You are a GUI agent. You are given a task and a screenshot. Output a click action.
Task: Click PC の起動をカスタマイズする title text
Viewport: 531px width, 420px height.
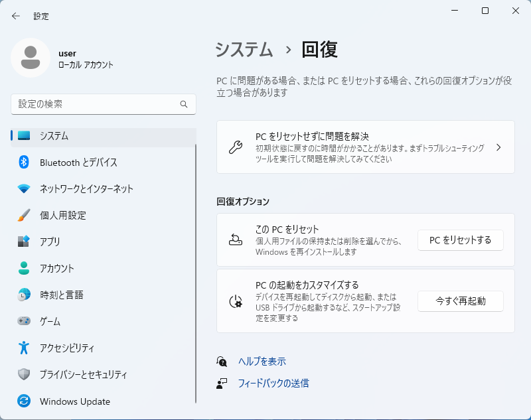[x=307, y=285]
